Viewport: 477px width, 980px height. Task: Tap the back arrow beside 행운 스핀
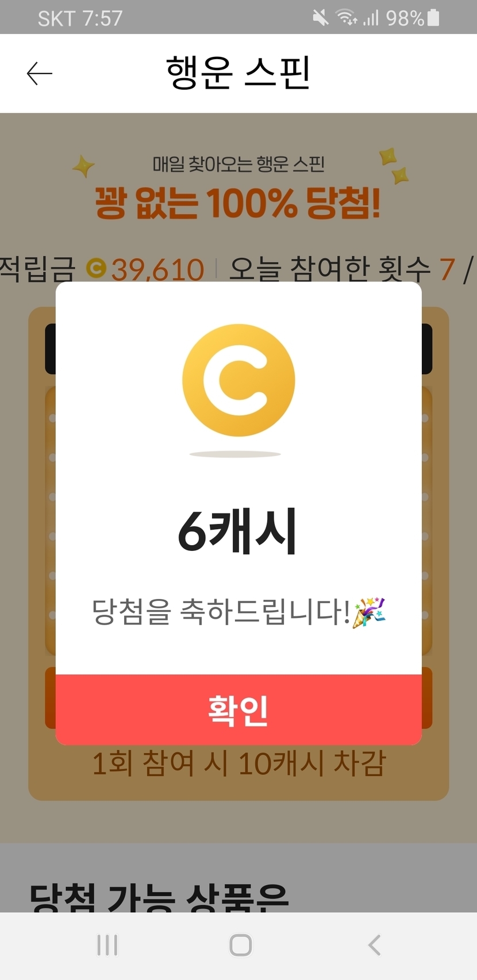tap(40, 74)
